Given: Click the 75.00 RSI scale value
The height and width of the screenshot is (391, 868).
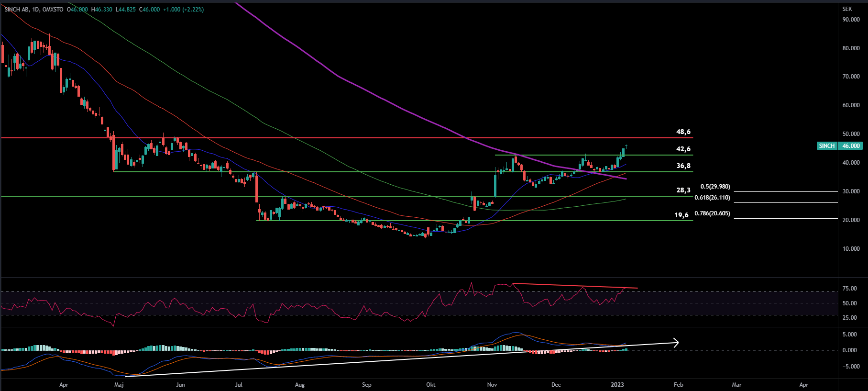Looking at the screenshot, I should pos(849,289).
